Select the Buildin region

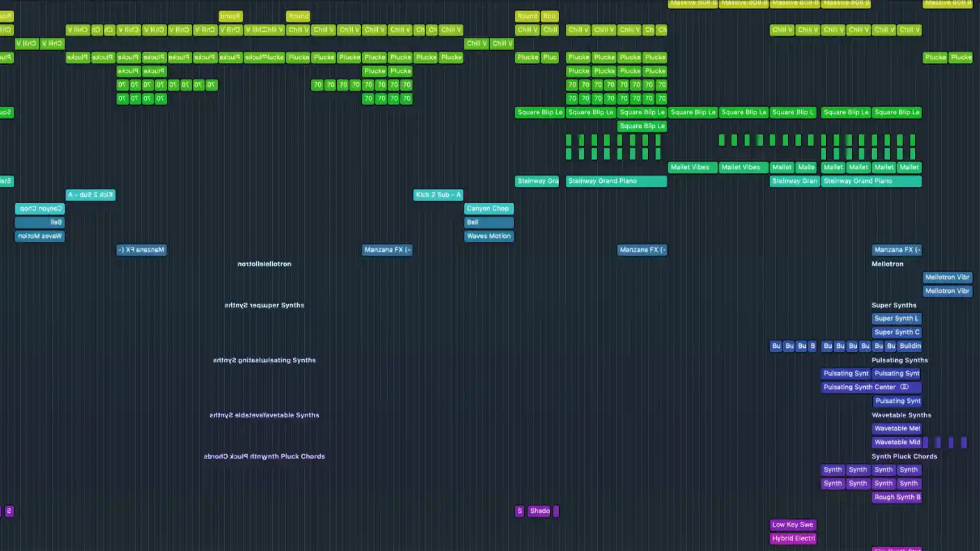click(x=910, y=346)
